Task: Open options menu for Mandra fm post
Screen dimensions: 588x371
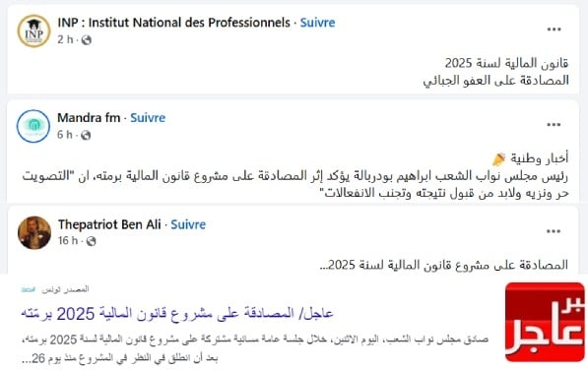Action: click(554, 124)
